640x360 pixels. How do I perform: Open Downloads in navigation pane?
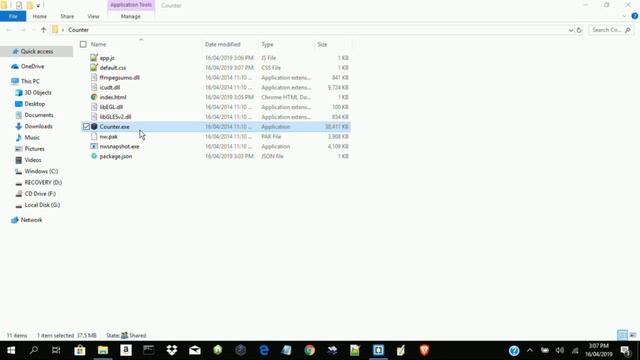pyautogui.click(x=38, y=126)
